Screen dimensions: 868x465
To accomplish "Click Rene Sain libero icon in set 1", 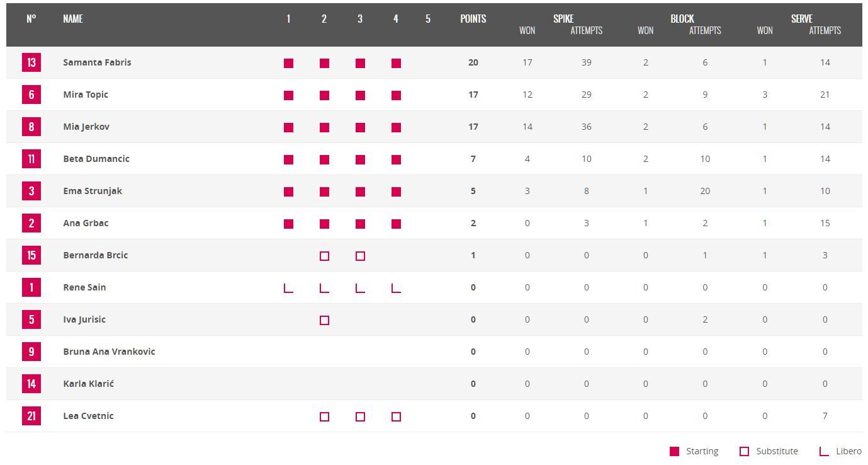I will pyautogui.click(x=288, y=288).
